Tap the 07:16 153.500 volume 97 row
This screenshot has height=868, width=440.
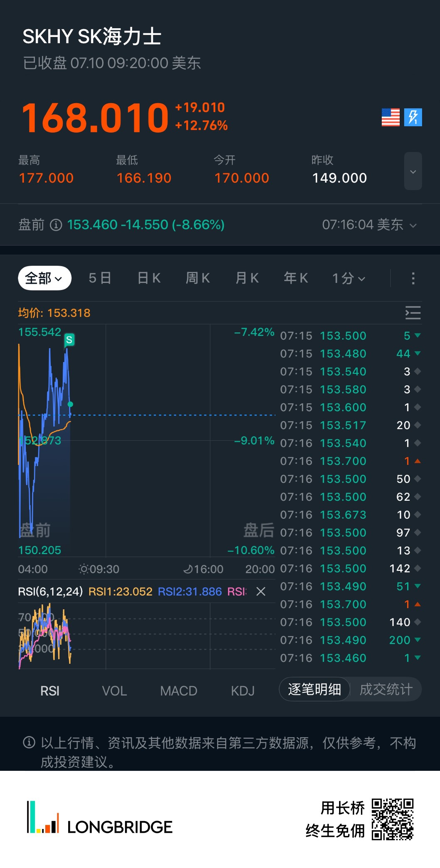click(350, 532)
